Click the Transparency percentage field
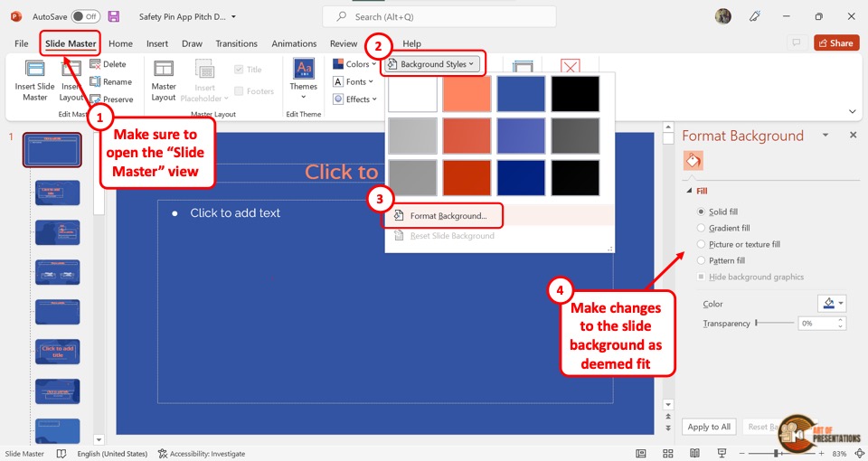Screen dimensions: 868x461 pos(817,324)
